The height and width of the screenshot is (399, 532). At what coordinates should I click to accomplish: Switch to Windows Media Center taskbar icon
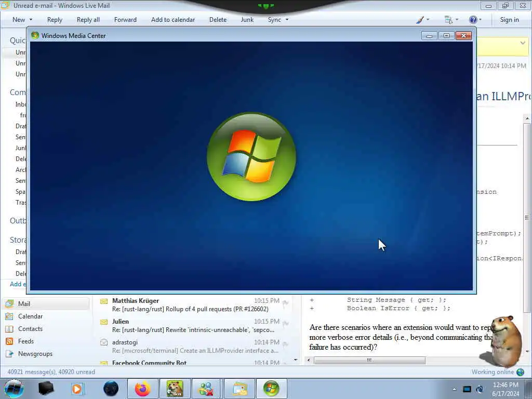(271, 389)
